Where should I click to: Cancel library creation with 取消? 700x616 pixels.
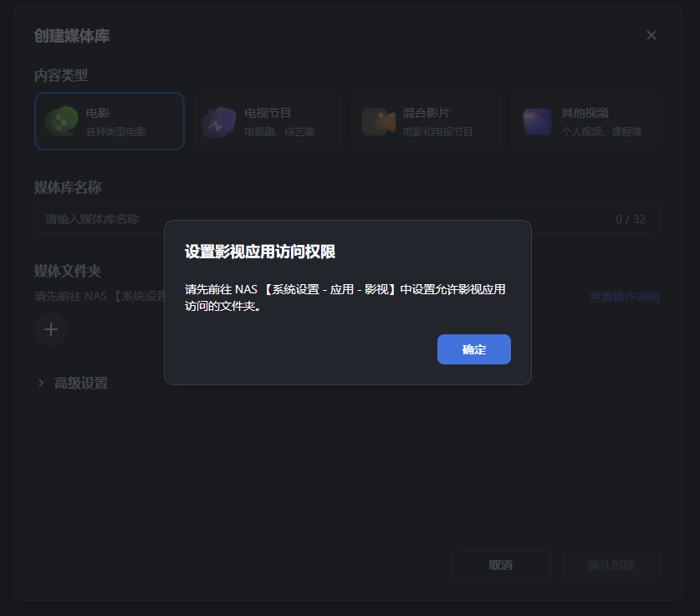(x=500, y=565)
